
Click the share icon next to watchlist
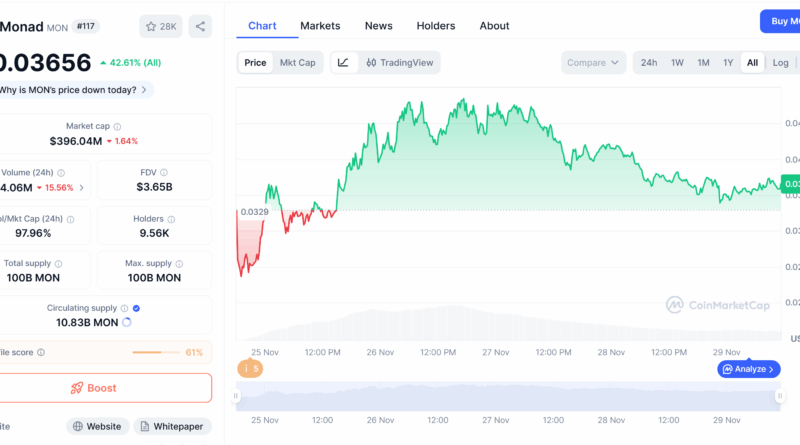click(x=200, y=27)
